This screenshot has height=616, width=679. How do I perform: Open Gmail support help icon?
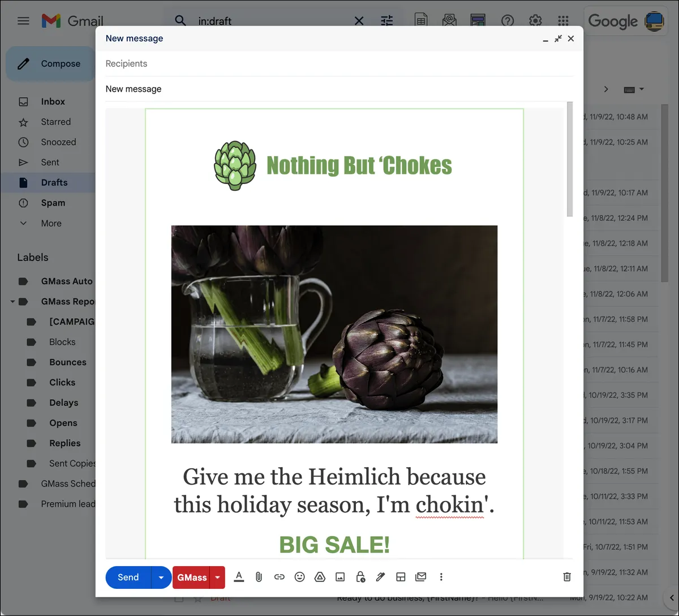(508, 21)
